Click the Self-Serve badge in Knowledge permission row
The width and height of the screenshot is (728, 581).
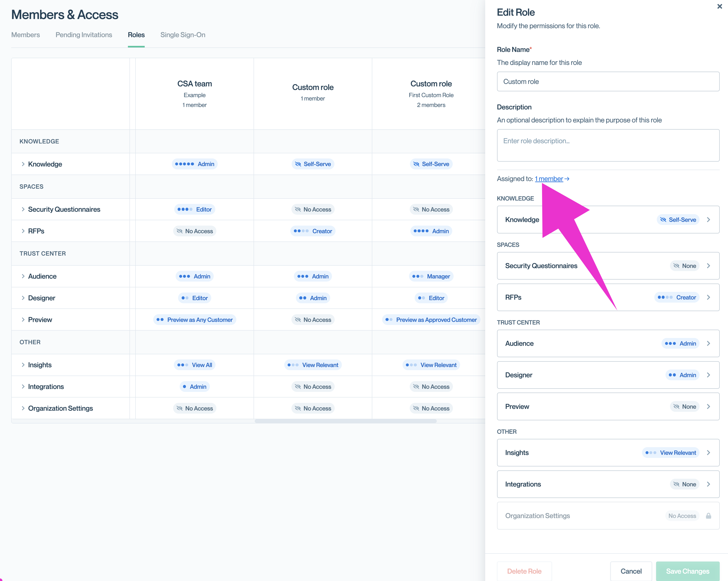click(678, 220)
